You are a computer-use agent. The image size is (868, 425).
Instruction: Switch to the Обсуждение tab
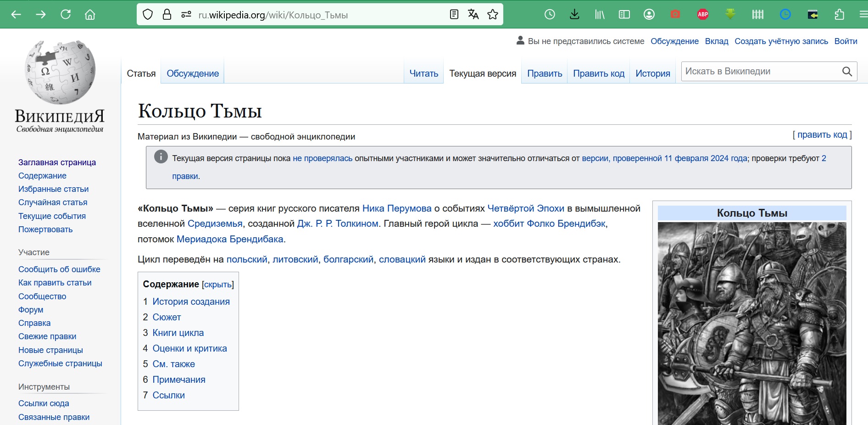point(193,73)
